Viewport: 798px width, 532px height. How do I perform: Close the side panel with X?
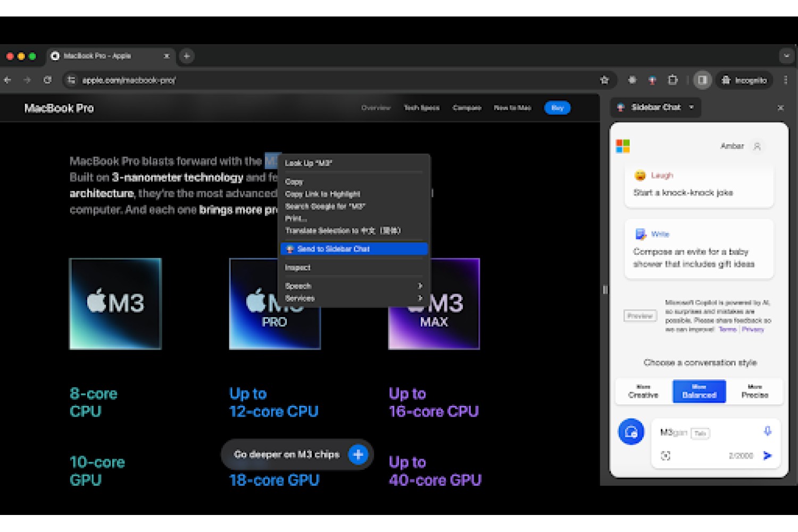point(780,108)
